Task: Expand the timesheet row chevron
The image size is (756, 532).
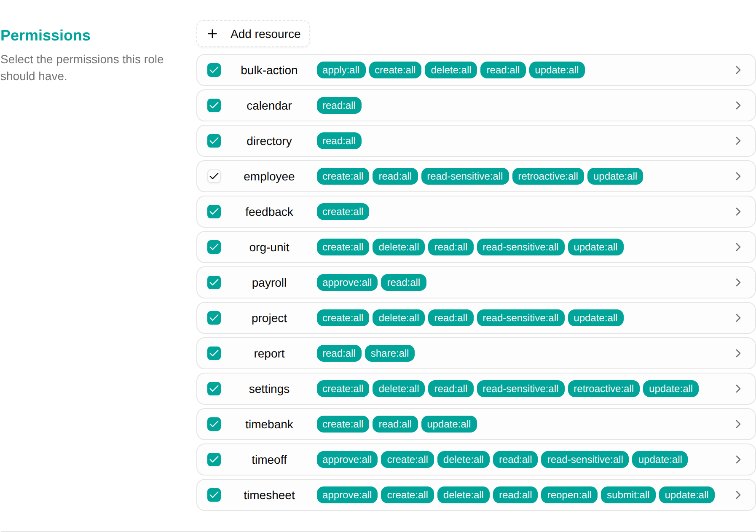Action: tap(738, 495)
